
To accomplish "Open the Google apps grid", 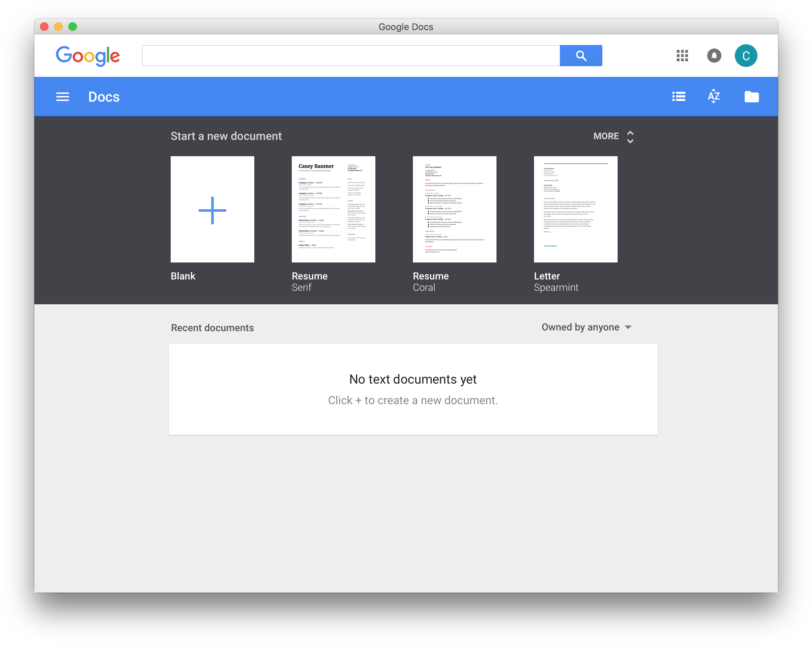I will (682, 56).
